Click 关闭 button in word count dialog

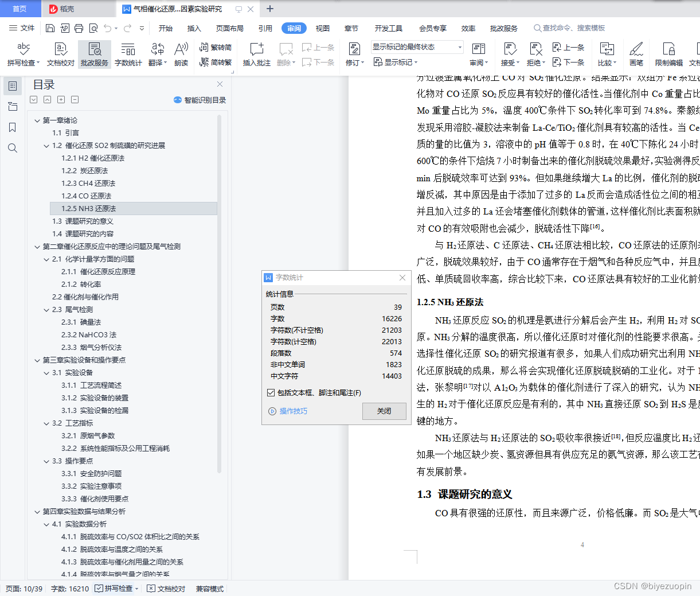point(384,411)
